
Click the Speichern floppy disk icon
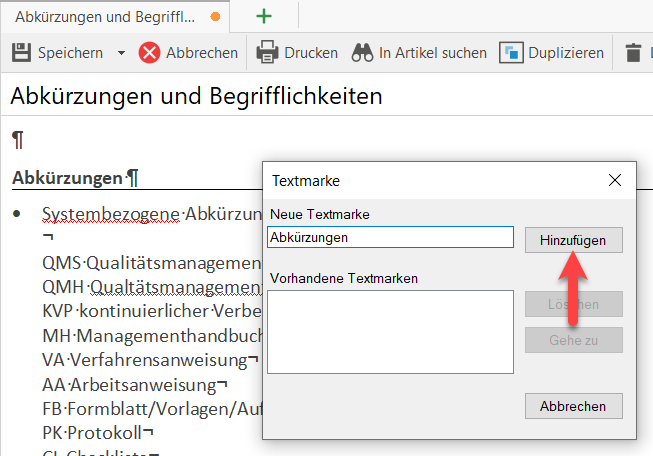click(20, 53)
